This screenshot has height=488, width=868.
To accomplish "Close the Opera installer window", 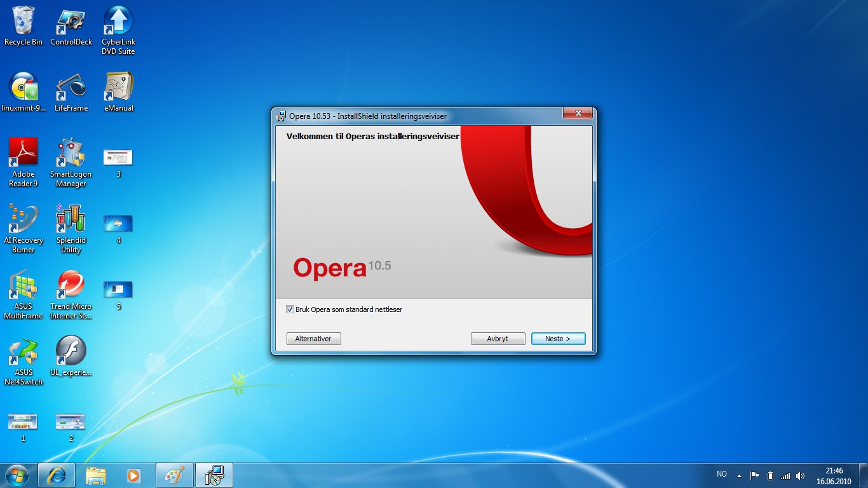I will (x=578, y=114).
